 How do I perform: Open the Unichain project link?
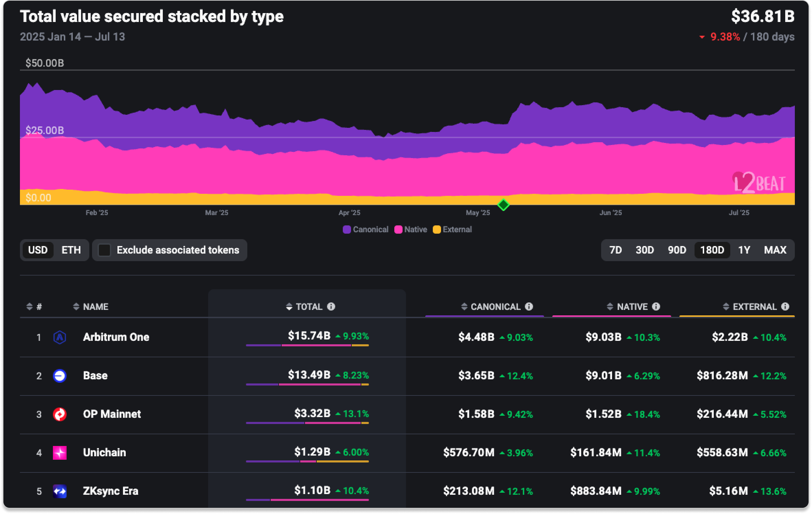(x=104, y=453)
